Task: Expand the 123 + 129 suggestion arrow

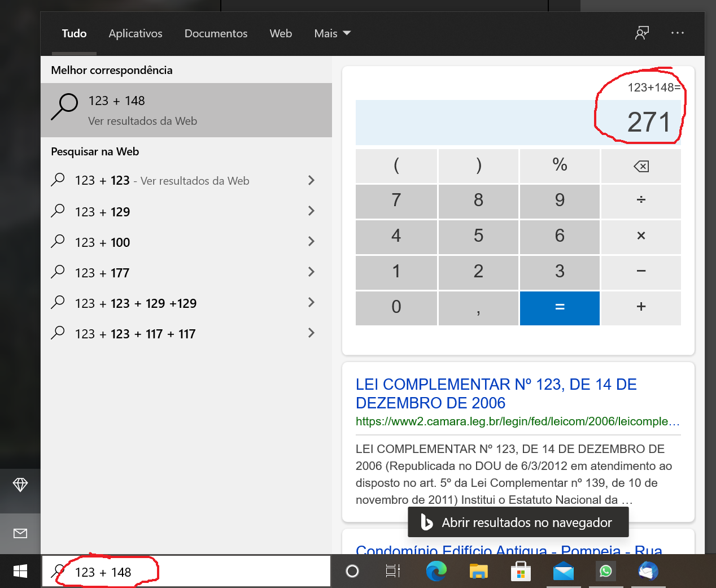Action: (x=311, y=211)
